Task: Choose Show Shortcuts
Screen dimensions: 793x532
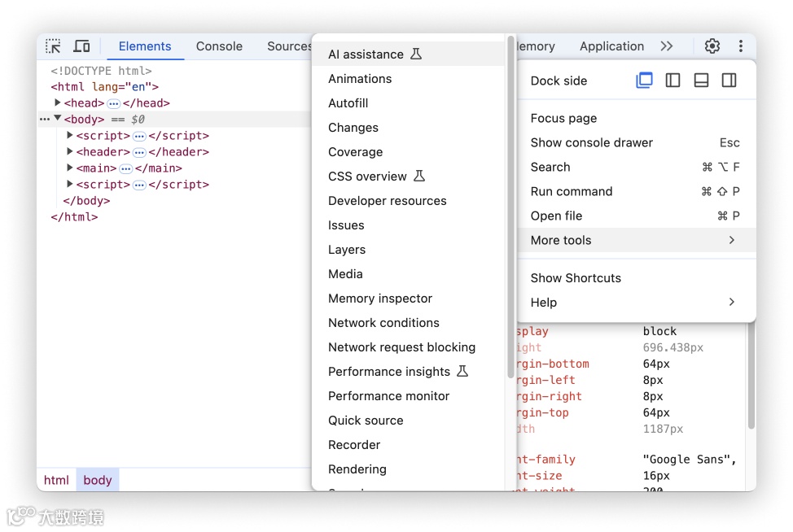Action: tap(637, 278)
